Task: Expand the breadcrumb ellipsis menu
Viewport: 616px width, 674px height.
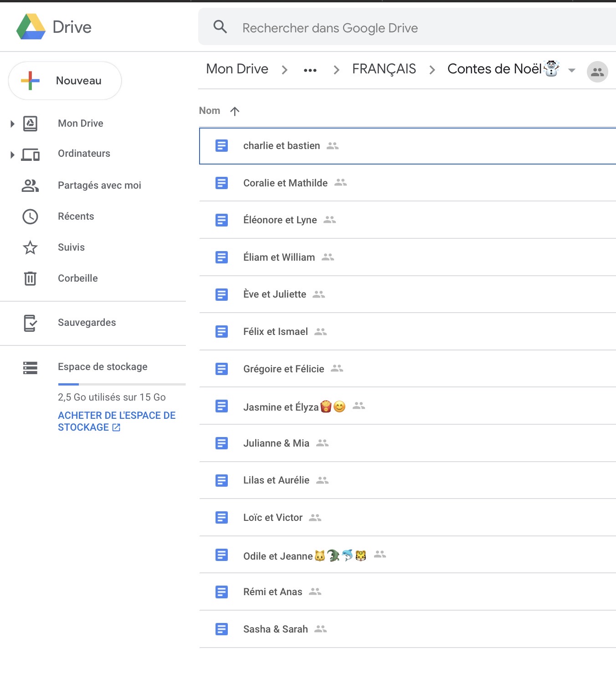Action: [310, 70]
